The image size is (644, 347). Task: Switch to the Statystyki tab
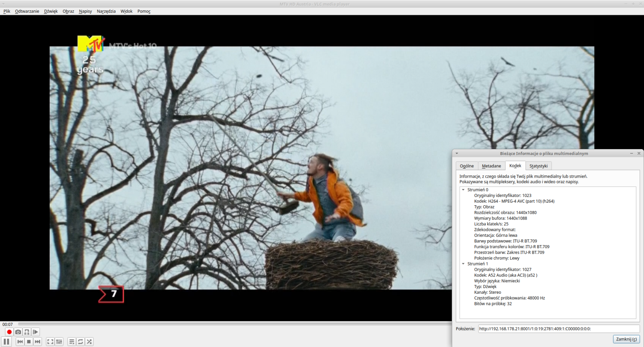tap(539, 166)
